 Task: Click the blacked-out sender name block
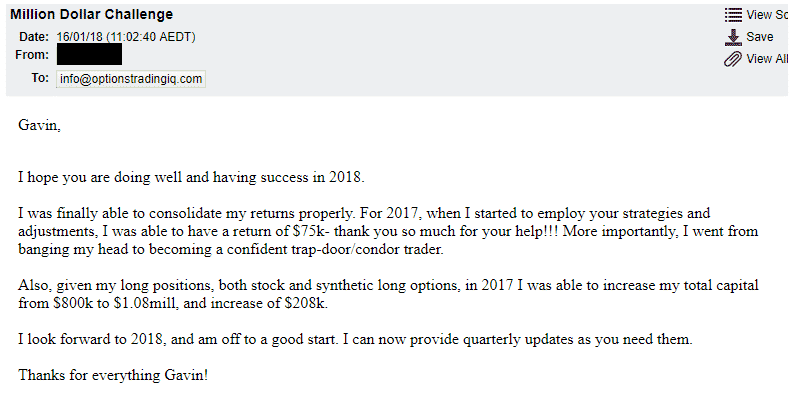[x=89, y=54]
